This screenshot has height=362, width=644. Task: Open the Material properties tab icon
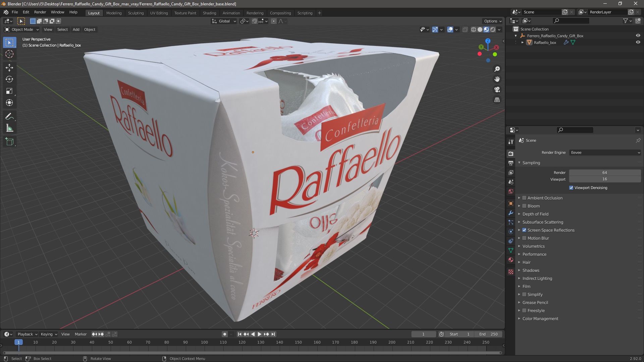(511, 260)
